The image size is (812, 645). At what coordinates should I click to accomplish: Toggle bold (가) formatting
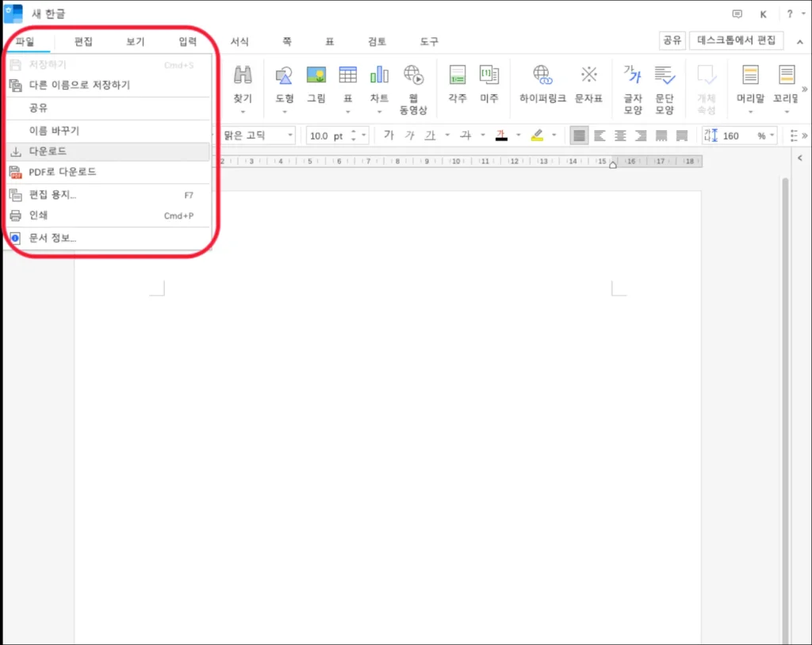pyautogui.click(x=389, y=135)
